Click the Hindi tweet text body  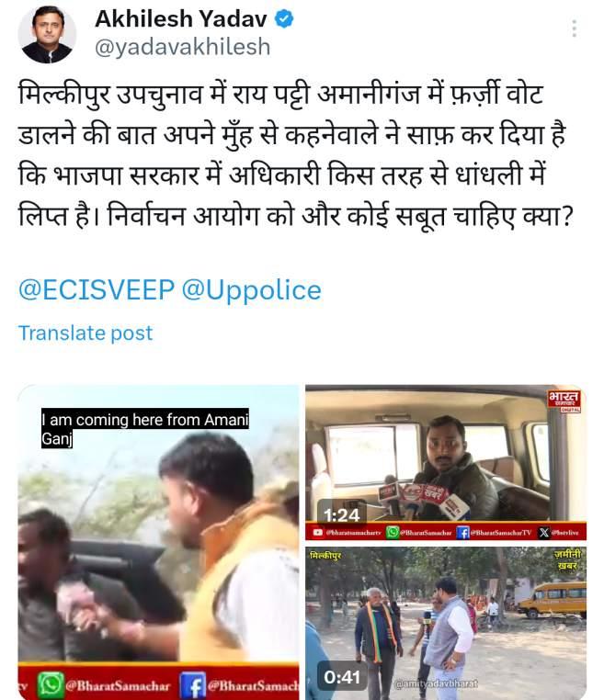pos(296,154)
